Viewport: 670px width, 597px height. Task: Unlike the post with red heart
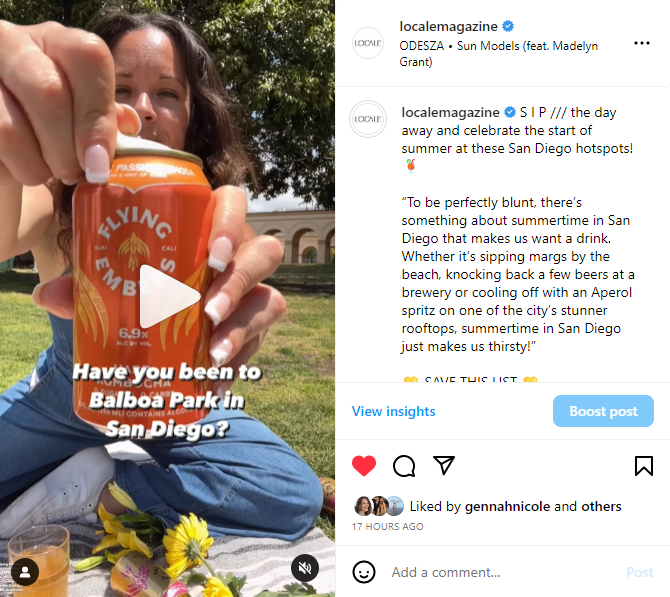coord(364,465)
